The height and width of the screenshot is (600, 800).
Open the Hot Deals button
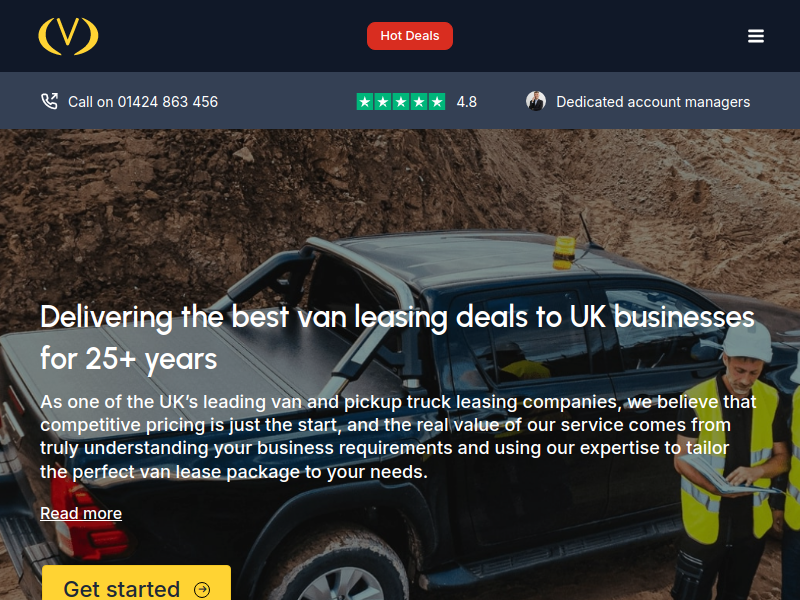(410, 36)
